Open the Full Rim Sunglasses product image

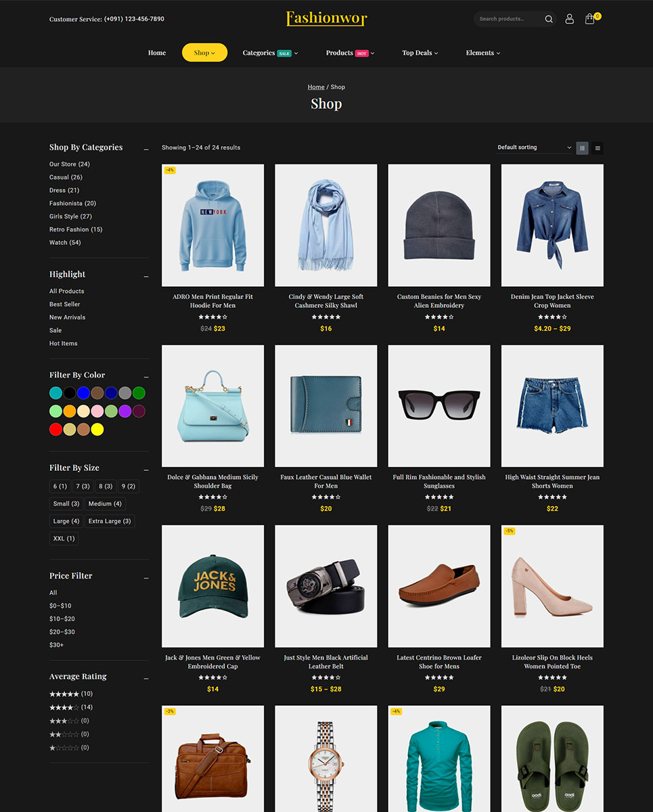click(439, 406)
